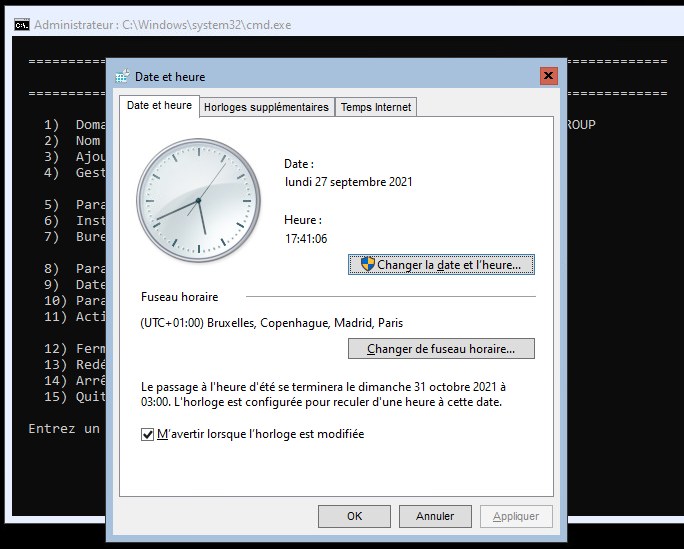Click the analog clock face
The image size is (684, 549).
click(x=198, y=201)
